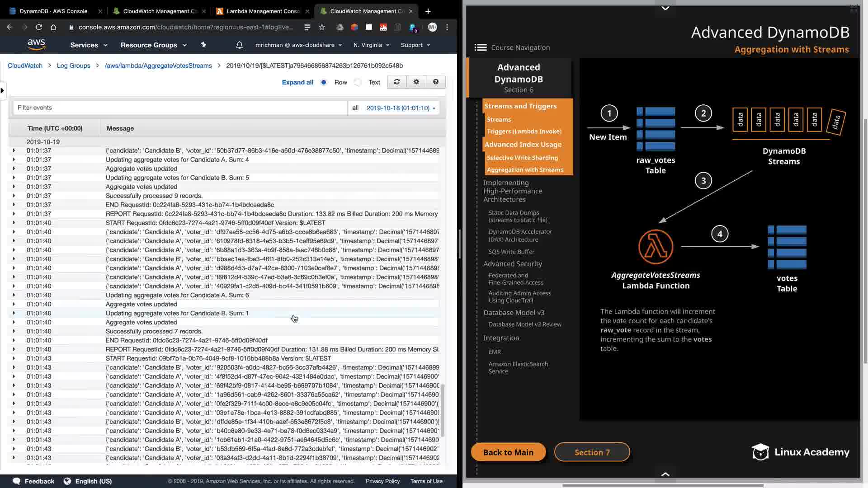Click the Filter events input field
Image resolution: width=868 pixels, height=488 pixels.
click(179, 108)
